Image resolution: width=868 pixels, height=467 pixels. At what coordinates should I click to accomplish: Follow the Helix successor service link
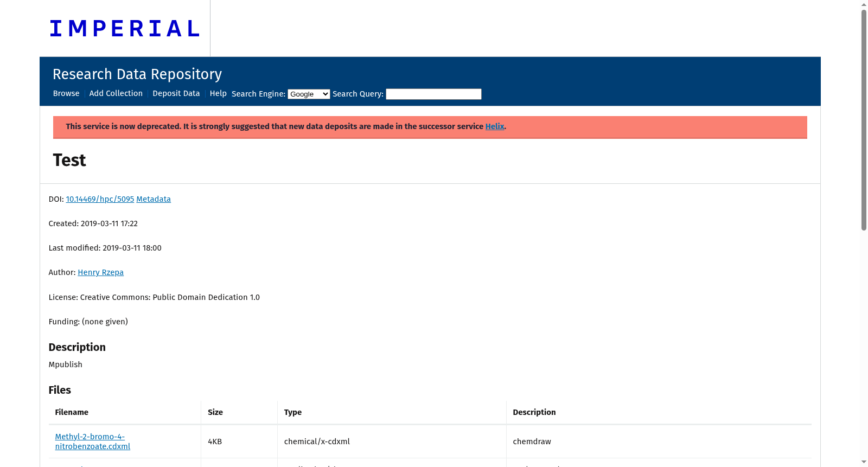point(495,126)
